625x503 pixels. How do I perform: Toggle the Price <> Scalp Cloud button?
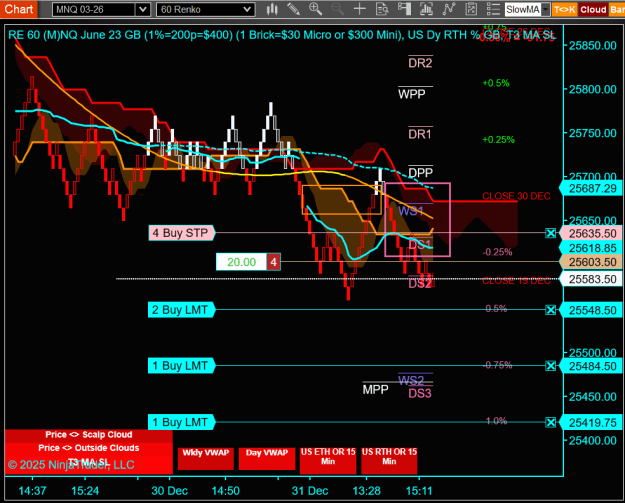point(88,435)
